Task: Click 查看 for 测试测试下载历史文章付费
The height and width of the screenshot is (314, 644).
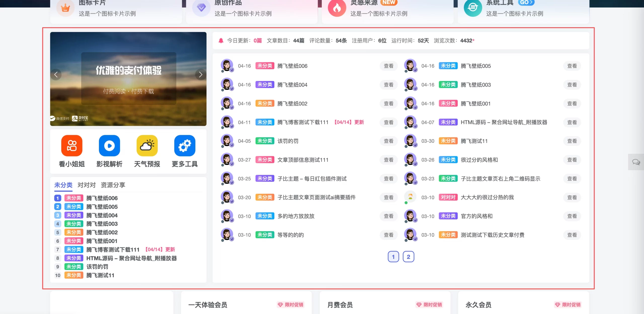Action: coord(572,235)
